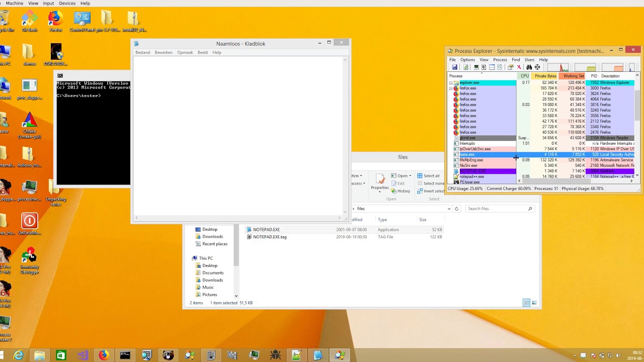This screenshot has width=644, height=362.
Task: Open Windows Store from the taskbar
Action: point(61,355)
